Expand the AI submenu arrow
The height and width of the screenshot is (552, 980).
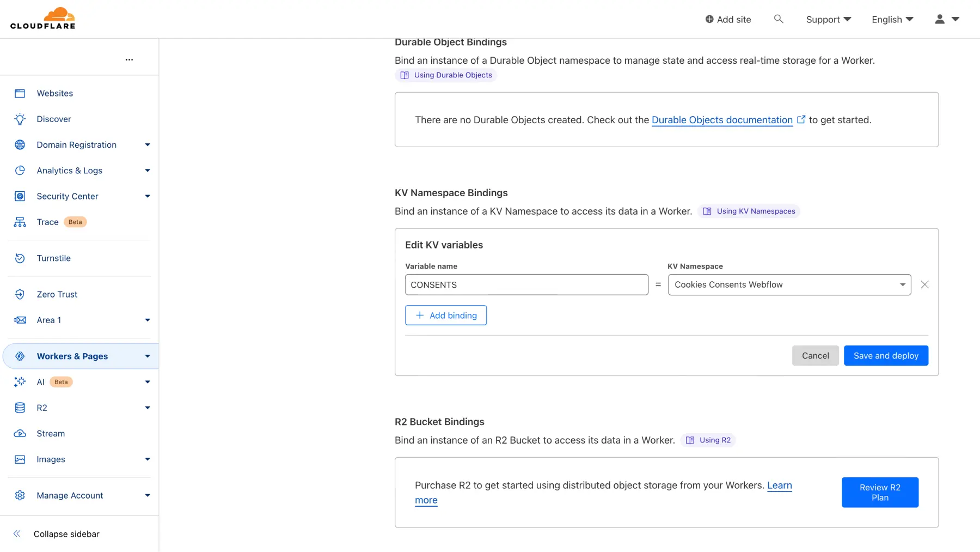pyautogui.click(x=148, y=382)
